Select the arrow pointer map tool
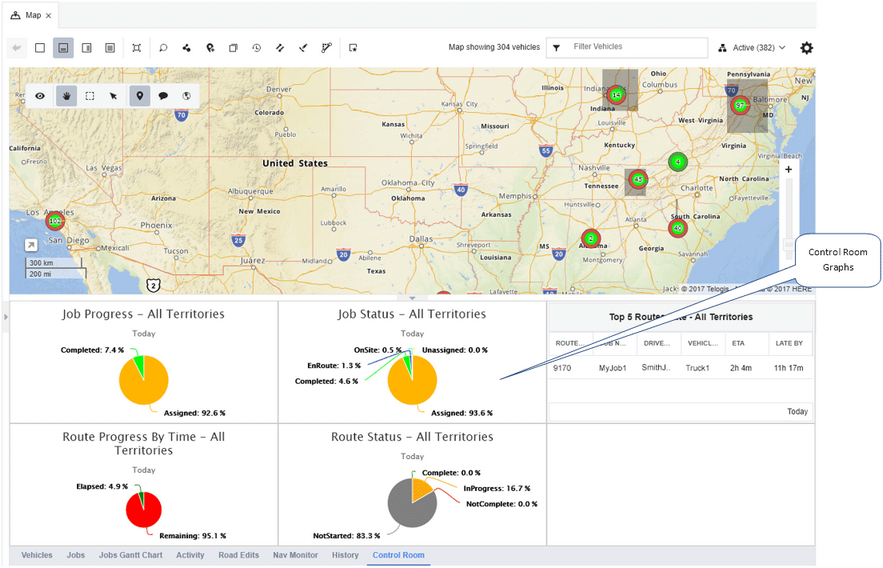This screenshot has height=568, width=883. tap(114, 96)
